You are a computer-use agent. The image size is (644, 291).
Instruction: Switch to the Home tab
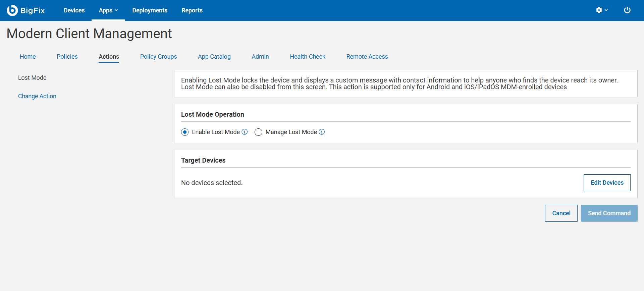coord(28,57)
